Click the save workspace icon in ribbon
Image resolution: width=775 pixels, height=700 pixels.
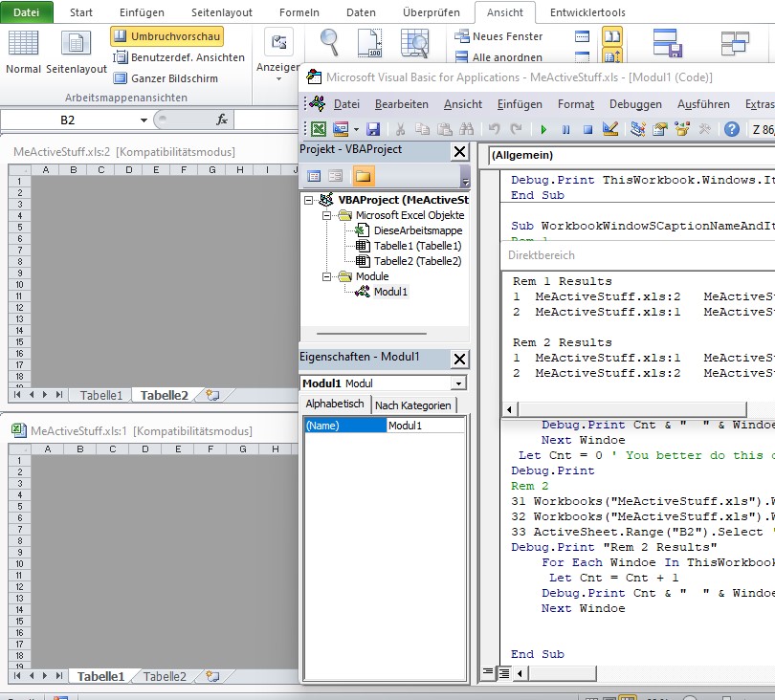(x=667, y=42)
